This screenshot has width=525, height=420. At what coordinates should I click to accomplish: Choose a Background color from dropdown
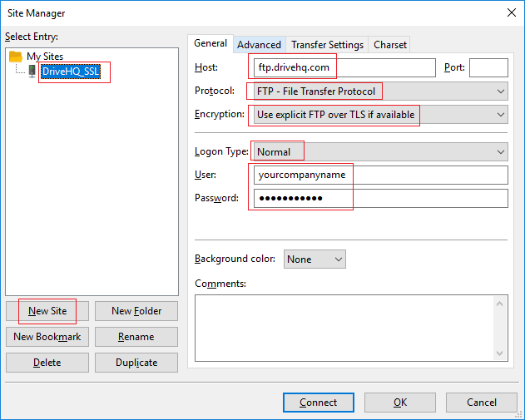click(x=315, y=259)
